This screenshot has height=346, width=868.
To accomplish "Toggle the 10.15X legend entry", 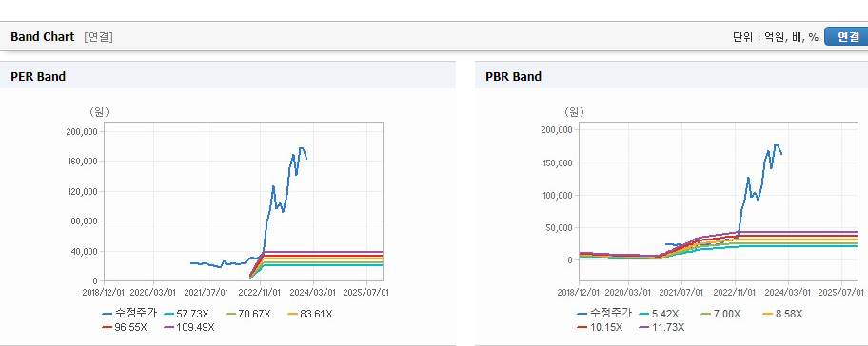I will [x=600, y=327].
